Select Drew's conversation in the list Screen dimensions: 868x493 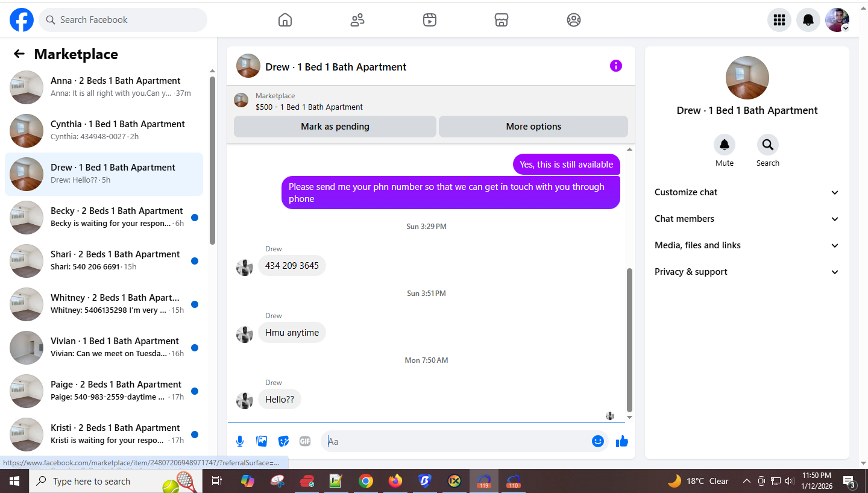(x=104, y=174)
